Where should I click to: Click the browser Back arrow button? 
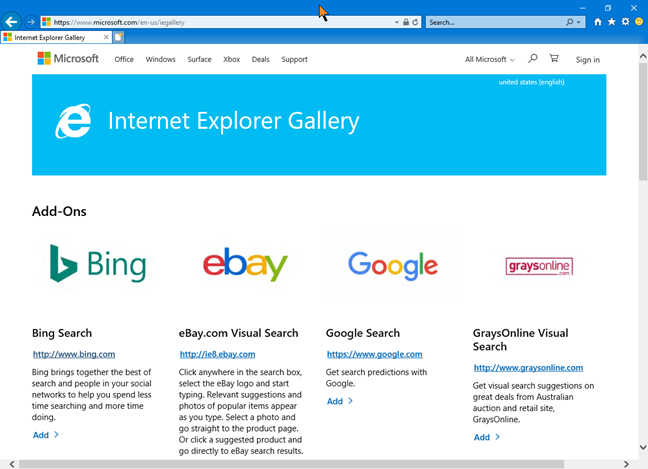11,22
